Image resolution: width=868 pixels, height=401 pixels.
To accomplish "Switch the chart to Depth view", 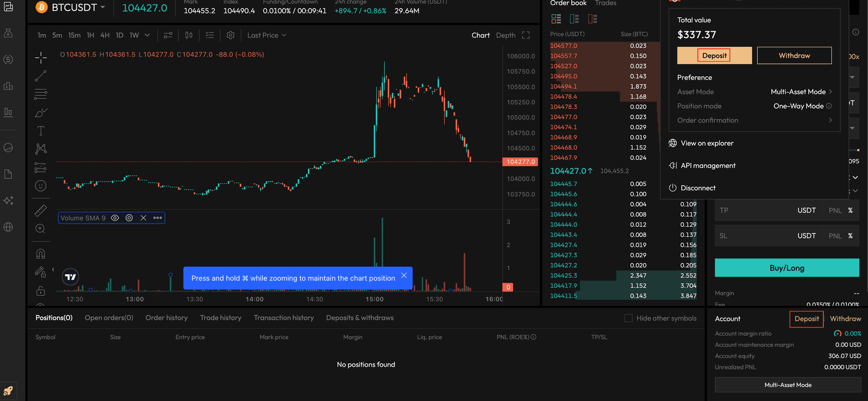I will (x=505, y=35).
